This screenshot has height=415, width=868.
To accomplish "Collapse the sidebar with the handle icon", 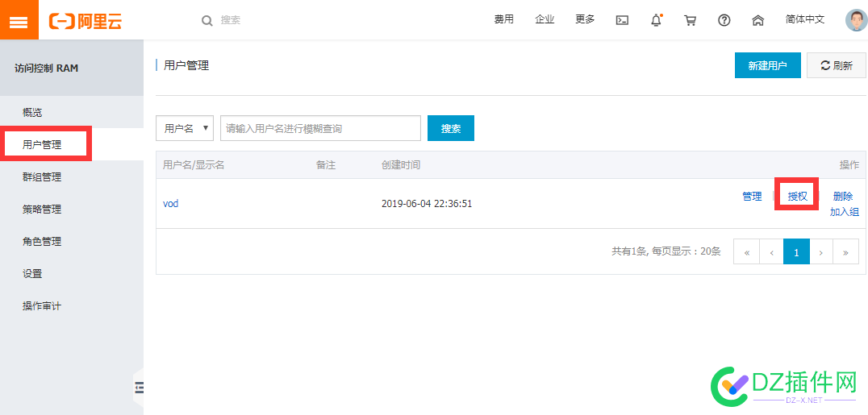I will tap(140, 388).
